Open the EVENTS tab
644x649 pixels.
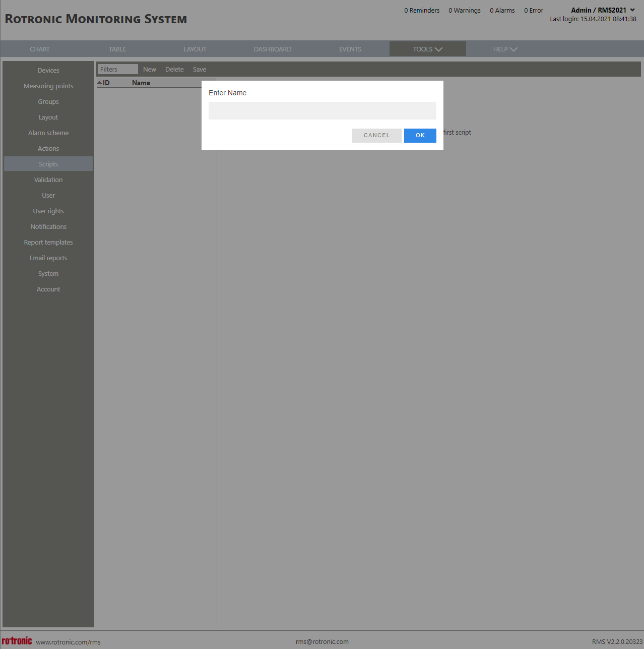[x=350, y=49]
